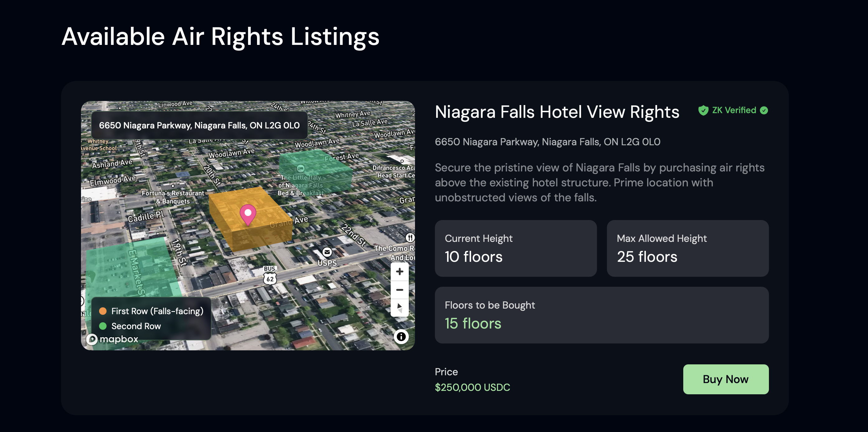Click the USPS mail icon on map
The image size is (868, 432).
point(327,252)
